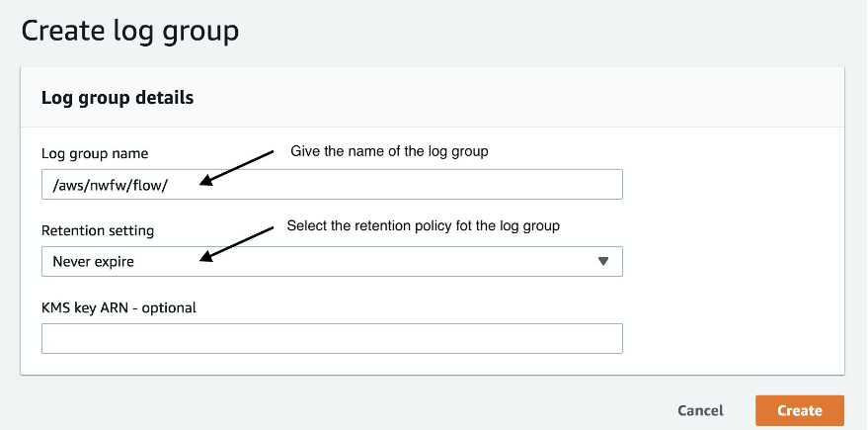This screenshot has width=868, height=430.
Task: Click the arrowhead tip near '/aws/nwfw/flow/'
Action: point(203,181)
